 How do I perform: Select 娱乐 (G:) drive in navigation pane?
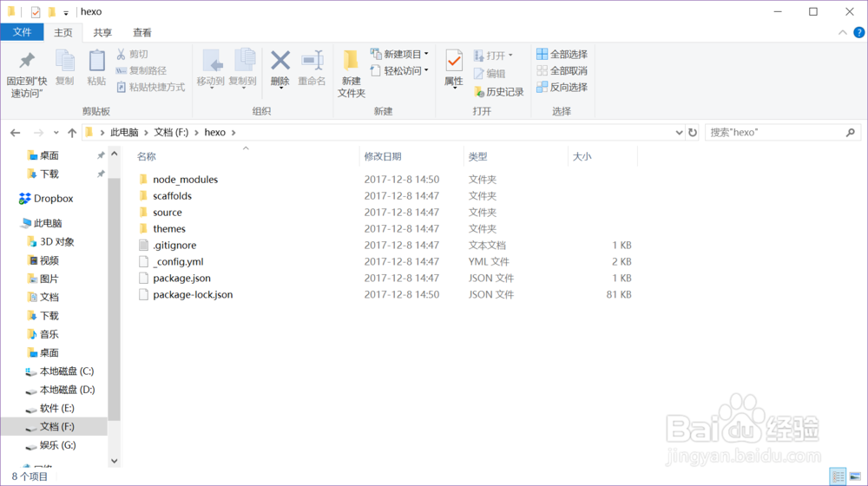tap(57, 445)
